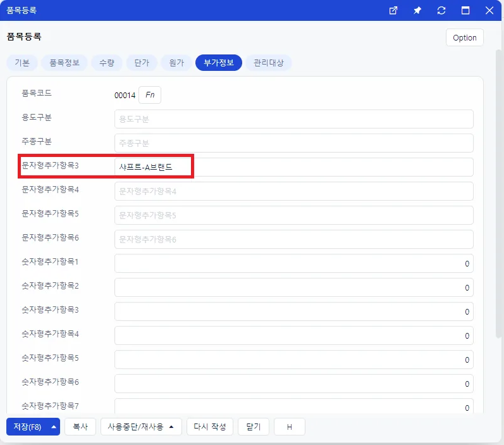Viewport: 504px width, 445px height.
Task: Switch to the 기본 tab
Action: pyautogui.click(x=22, y=63)
